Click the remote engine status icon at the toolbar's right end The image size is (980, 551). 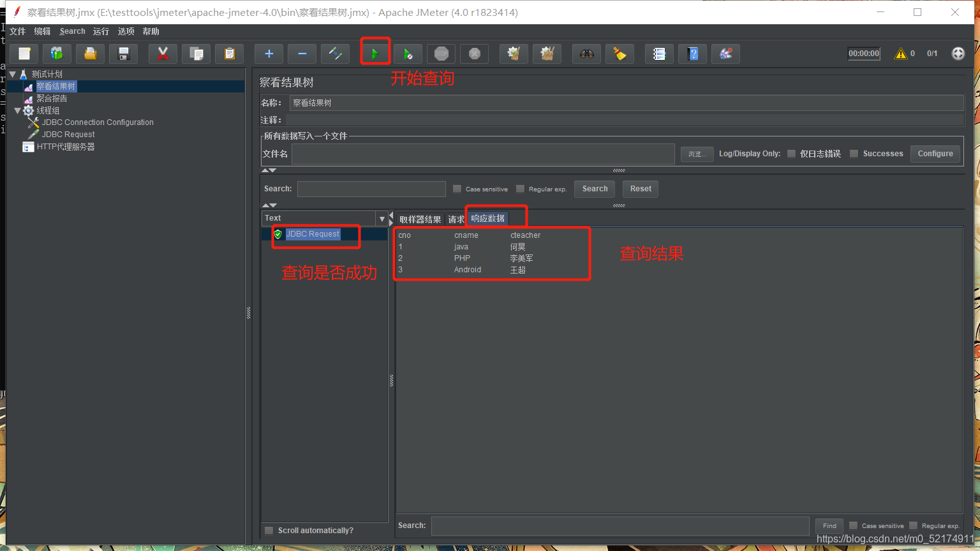(x=958, y=54)
